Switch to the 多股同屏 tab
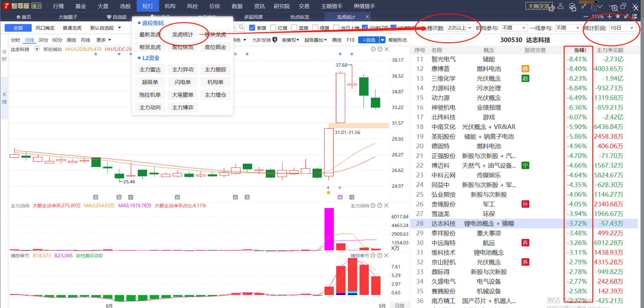 [253, 17]
